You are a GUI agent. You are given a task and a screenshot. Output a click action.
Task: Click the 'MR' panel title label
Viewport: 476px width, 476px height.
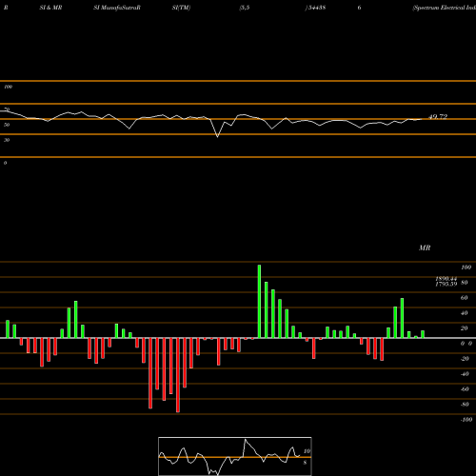tap(425, 248)
